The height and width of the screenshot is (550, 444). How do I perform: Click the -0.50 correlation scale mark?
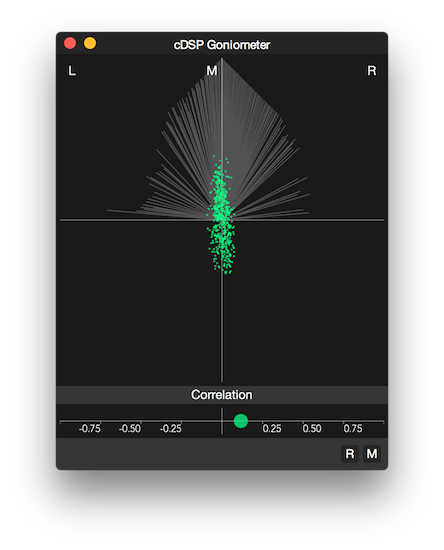130,429
